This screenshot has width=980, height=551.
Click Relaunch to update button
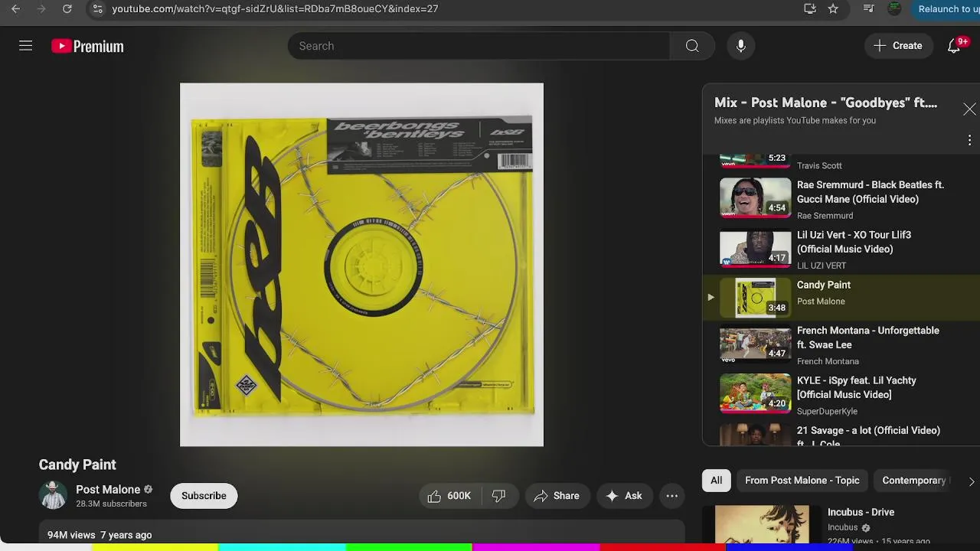pos(948,9)
